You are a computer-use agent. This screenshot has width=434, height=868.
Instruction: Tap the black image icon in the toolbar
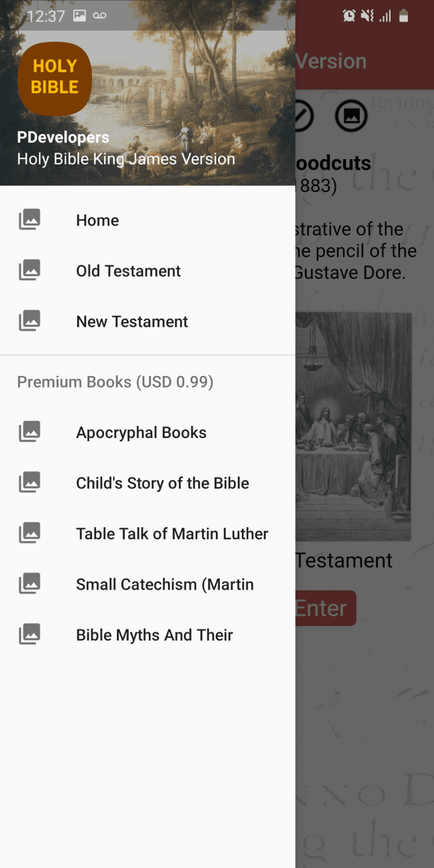[351, 116]
